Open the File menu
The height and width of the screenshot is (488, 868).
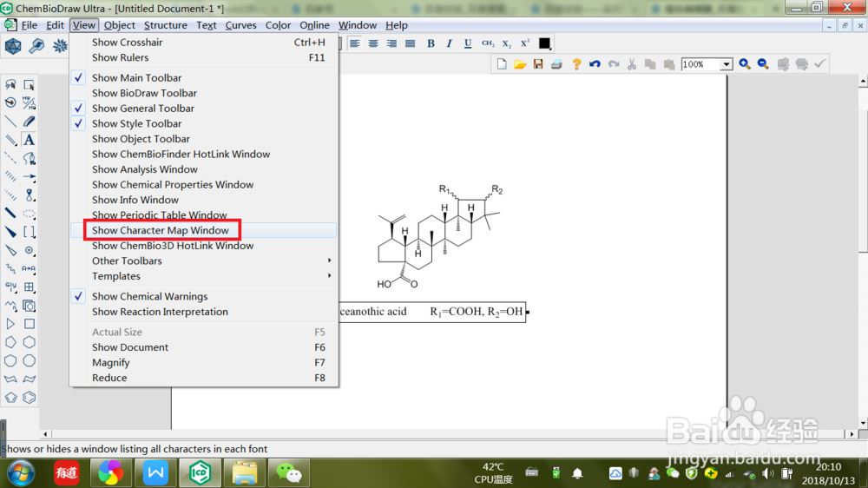point(29,25)
